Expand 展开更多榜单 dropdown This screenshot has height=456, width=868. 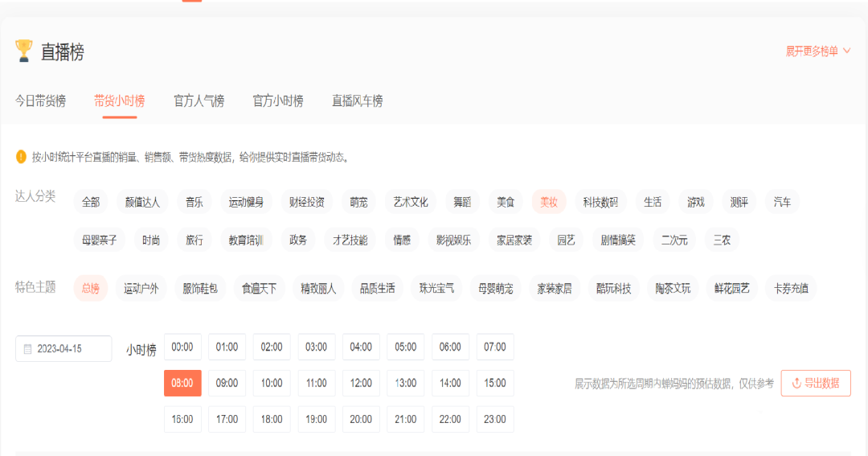coord(817,51)
